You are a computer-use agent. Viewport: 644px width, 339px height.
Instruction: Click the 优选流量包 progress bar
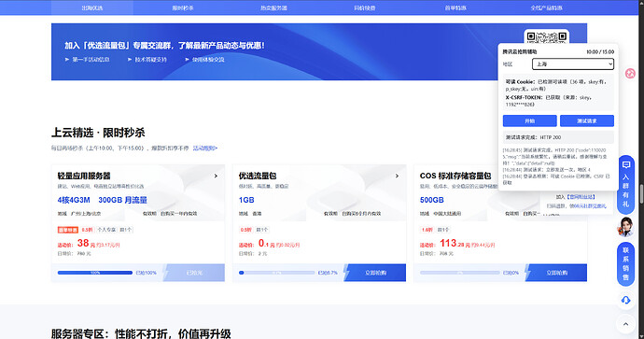click(x=276, y=273)
